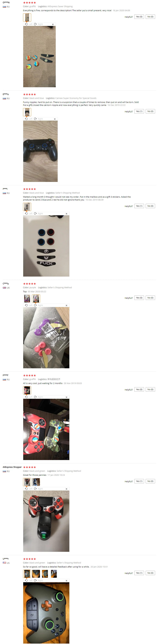158x644 pixels.
Task: Close I***i's expanded review photo
Action: click(x=66, y=213)
